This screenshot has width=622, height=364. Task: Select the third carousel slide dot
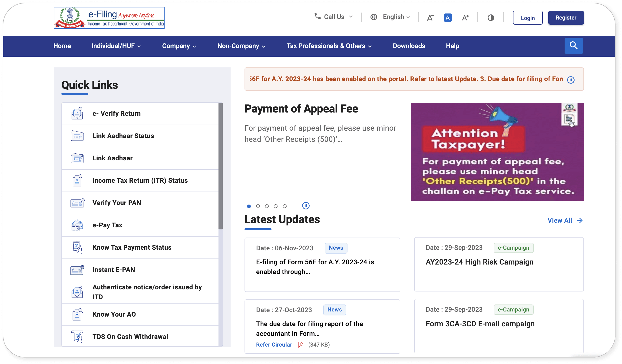click(x=267, y=206)
